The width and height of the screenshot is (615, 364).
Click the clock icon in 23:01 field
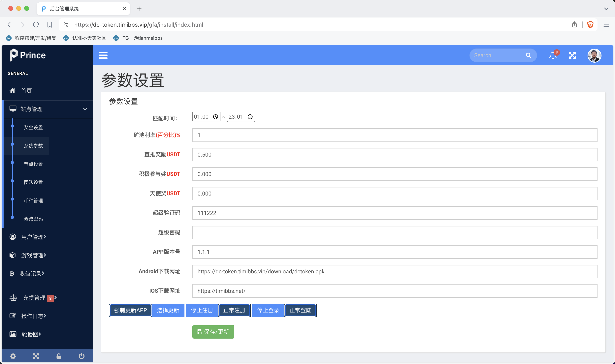(x=250, y=117)
